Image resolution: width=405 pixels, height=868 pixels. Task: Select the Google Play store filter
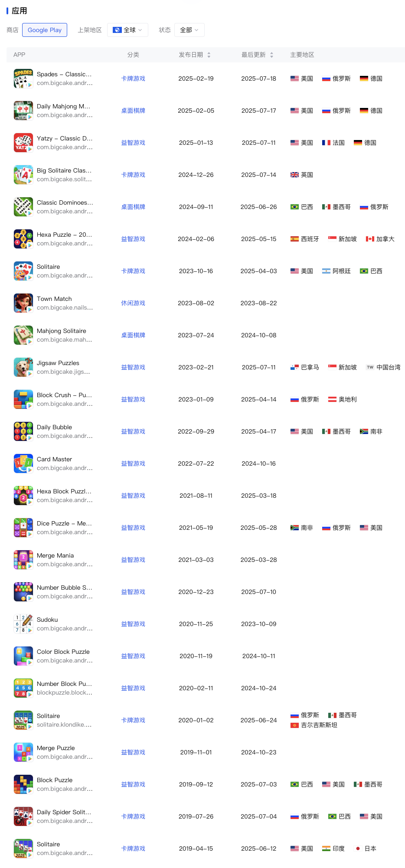45,30
